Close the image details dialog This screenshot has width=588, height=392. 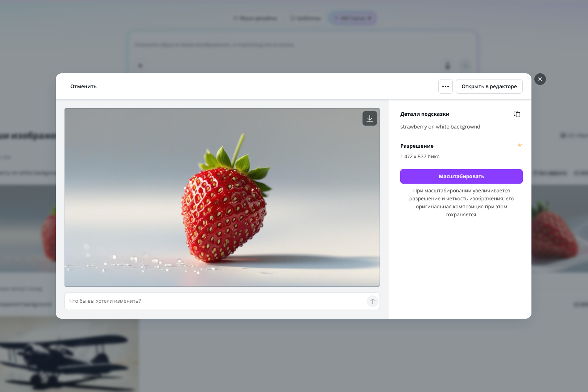pos(540,79)
